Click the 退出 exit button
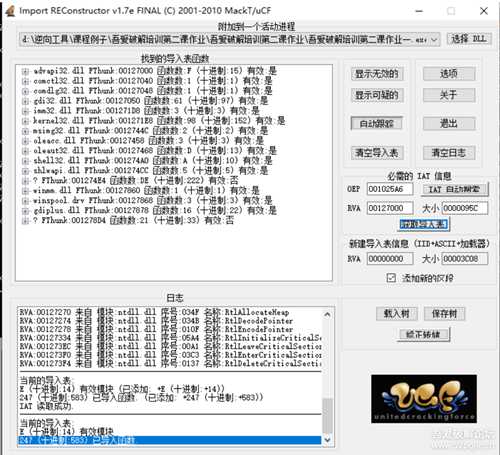Viewport: 500px width, 455px height. [449, 124]
